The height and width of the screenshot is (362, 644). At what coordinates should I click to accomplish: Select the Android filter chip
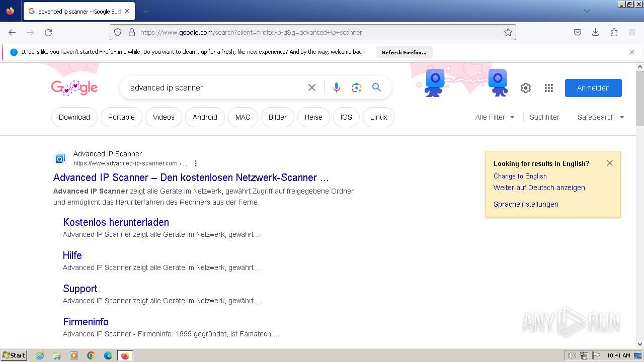[205, 117]
